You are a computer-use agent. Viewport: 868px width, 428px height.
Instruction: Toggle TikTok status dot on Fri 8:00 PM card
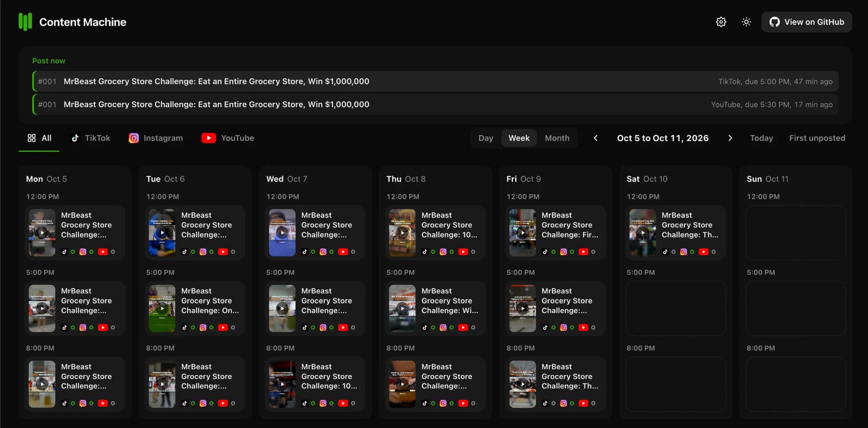point(553,403)
